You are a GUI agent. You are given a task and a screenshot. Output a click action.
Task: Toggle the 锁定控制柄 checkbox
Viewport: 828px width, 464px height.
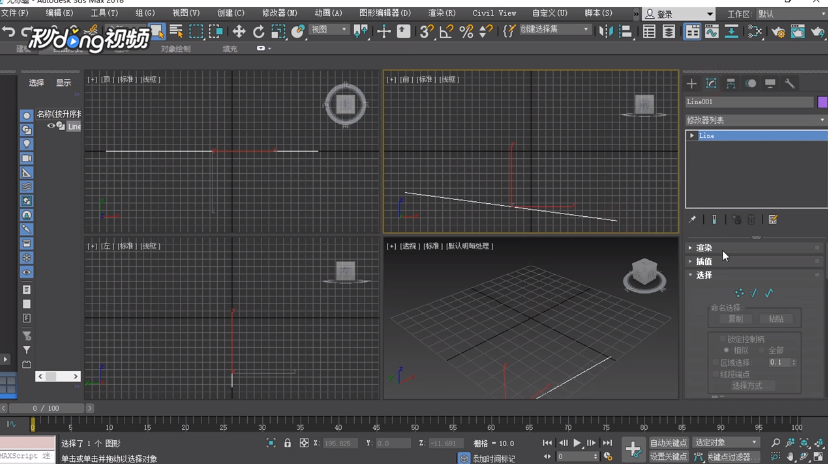(x=722, y=339)
